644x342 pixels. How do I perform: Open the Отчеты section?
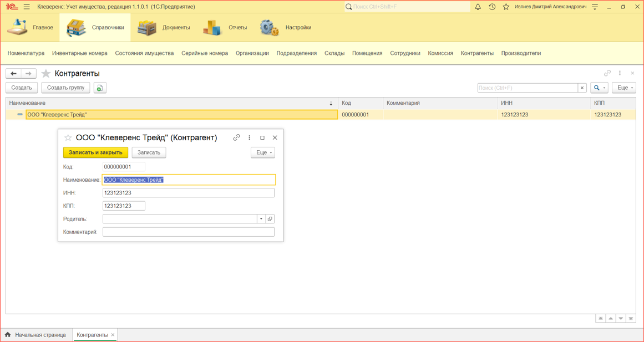click(x=225, y=28)
